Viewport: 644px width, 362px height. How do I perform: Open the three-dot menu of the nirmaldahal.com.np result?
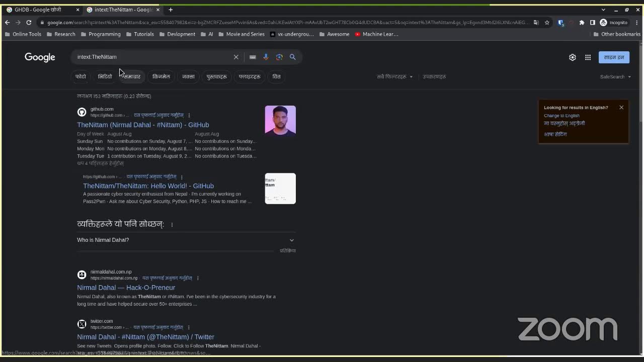(198, 278)
